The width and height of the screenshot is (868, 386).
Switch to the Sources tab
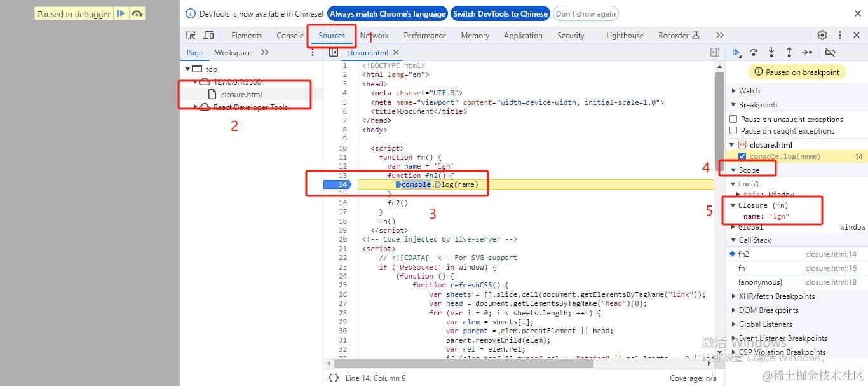(332, 36)
